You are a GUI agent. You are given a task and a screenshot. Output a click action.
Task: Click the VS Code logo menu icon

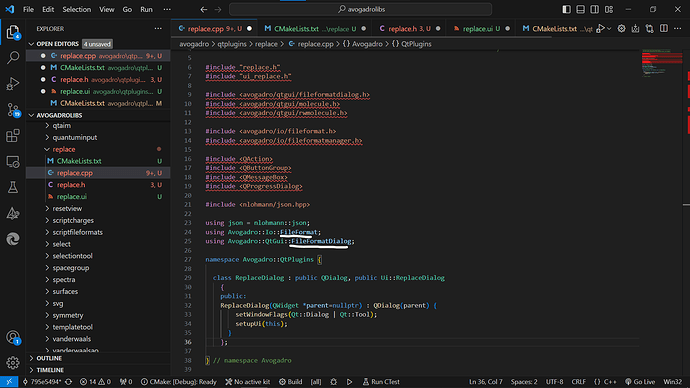coord(10,9)
